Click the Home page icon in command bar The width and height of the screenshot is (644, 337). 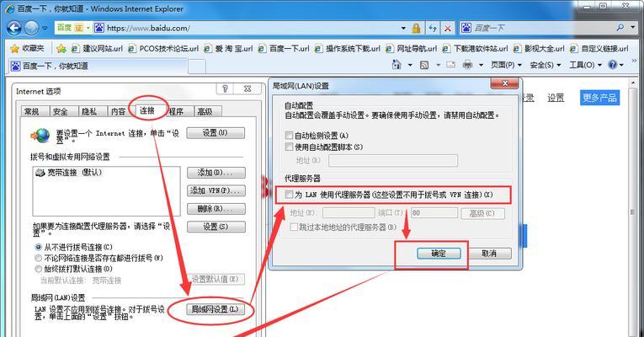tap(397, 65)
